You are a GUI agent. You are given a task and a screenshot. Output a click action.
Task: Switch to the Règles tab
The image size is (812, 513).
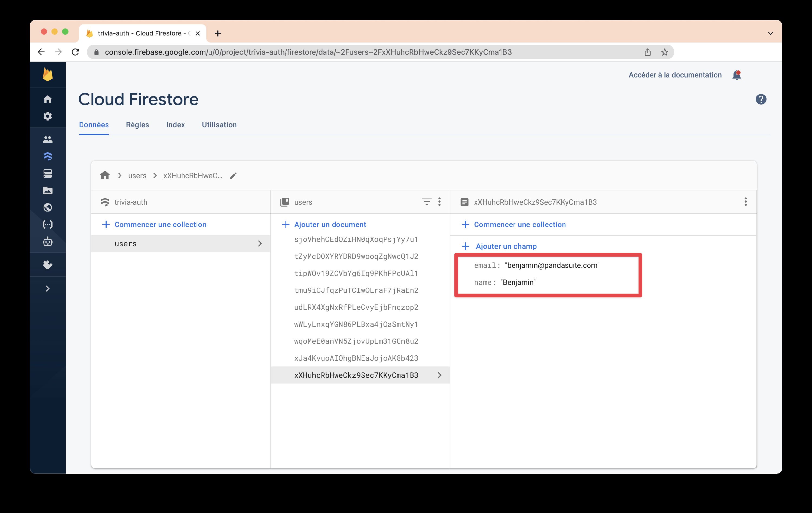[137, 125]
